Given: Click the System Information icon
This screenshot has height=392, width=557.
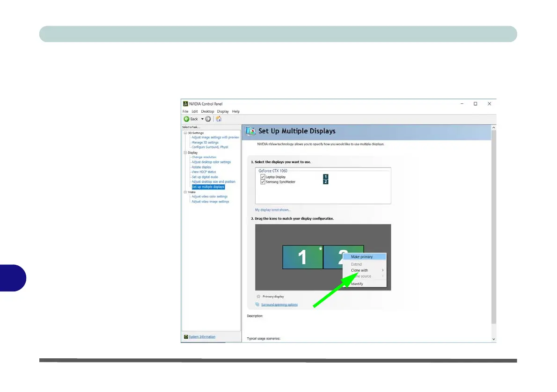Looking at the screenshot, I should [x=186, y=337].
